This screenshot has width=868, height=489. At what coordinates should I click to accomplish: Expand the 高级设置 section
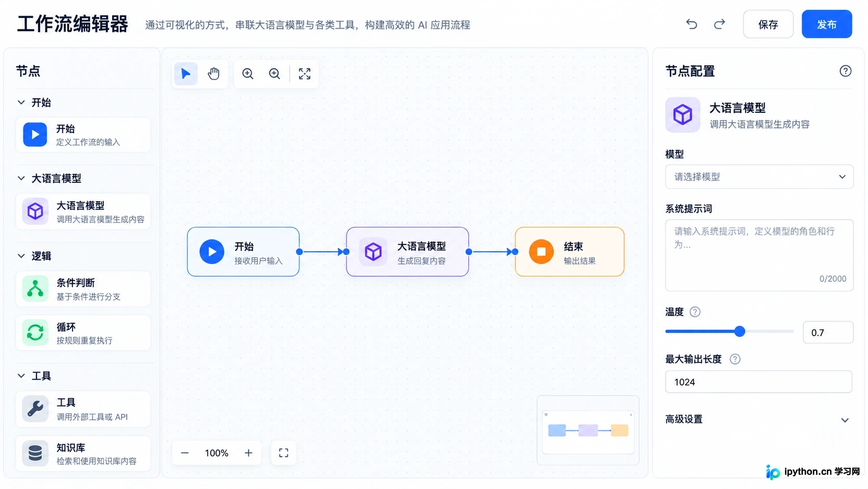[x=758, y=419]
